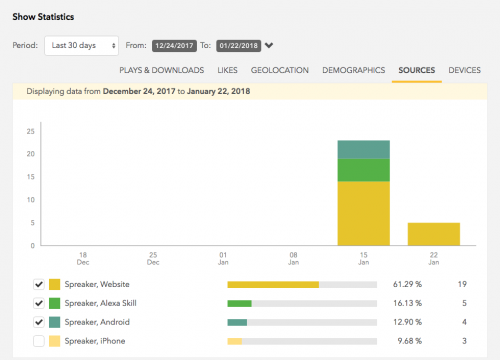Uncheck Spreaker, Alexa Skill source
500x360 pixels.
[x=39, y=303]
